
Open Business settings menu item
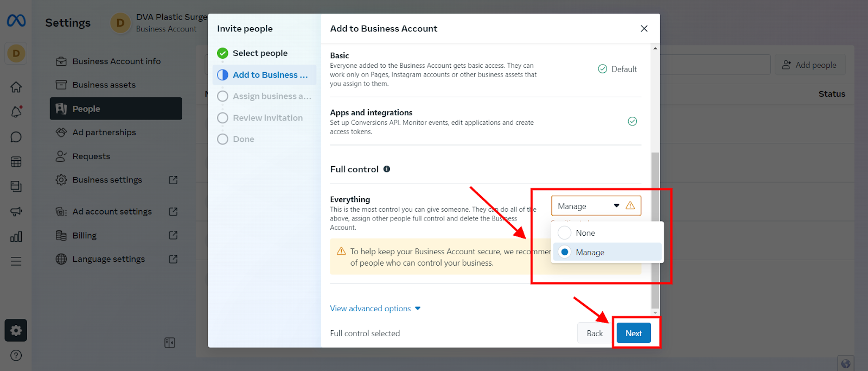tap(116, 180)
